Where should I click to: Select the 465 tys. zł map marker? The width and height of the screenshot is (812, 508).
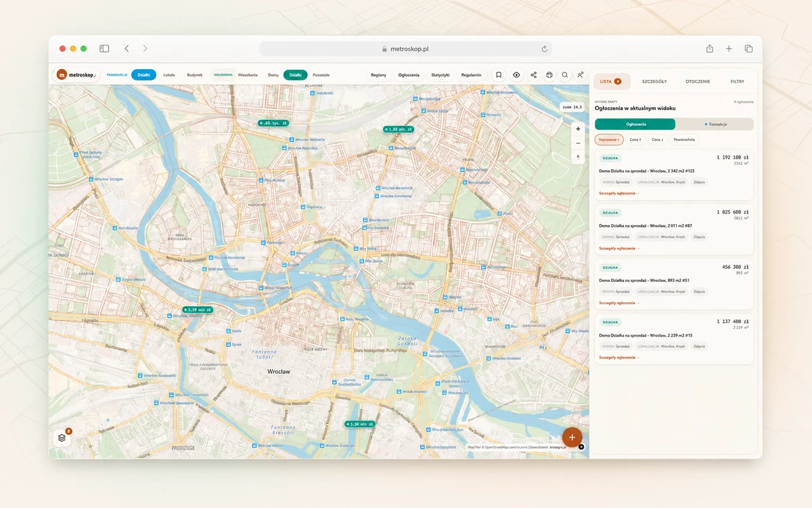coord(273,123)
